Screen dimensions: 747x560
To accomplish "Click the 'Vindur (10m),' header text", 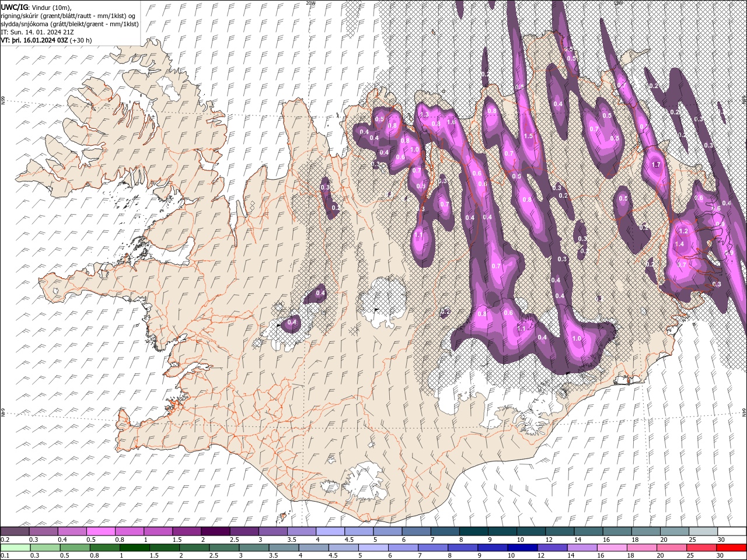I will (51, 7).
